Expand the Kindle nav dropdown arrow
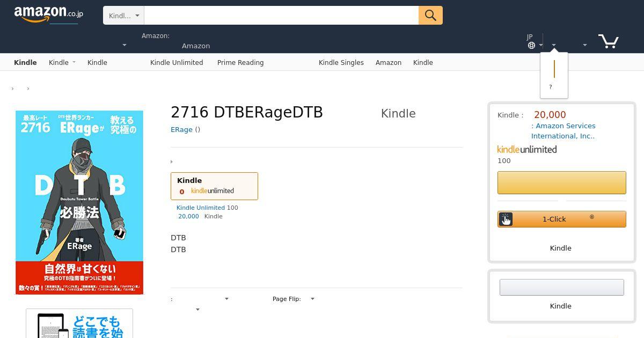This screenshot has width=644, height=338. pos(74,62)
